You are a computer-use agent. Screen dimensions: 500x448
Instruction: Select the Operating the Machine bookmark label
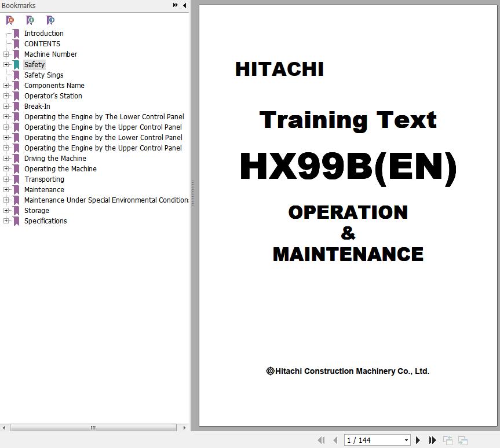click(60, 169)
